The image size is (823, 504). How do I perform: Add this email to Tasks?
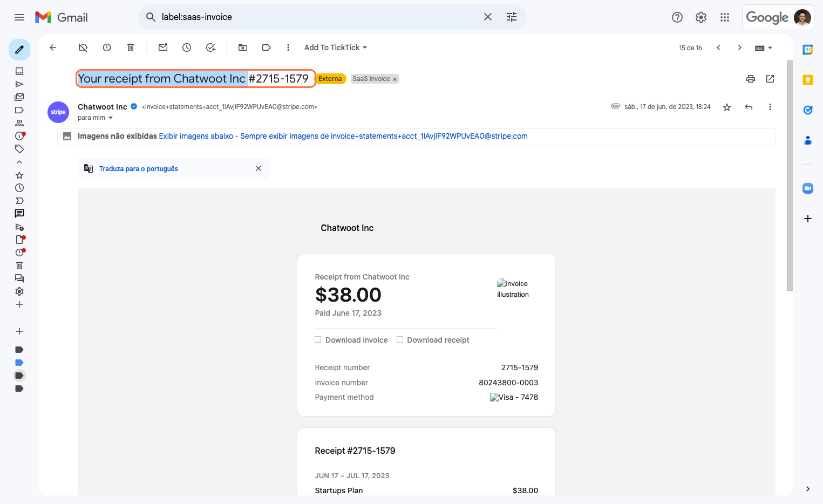(210, 47)
